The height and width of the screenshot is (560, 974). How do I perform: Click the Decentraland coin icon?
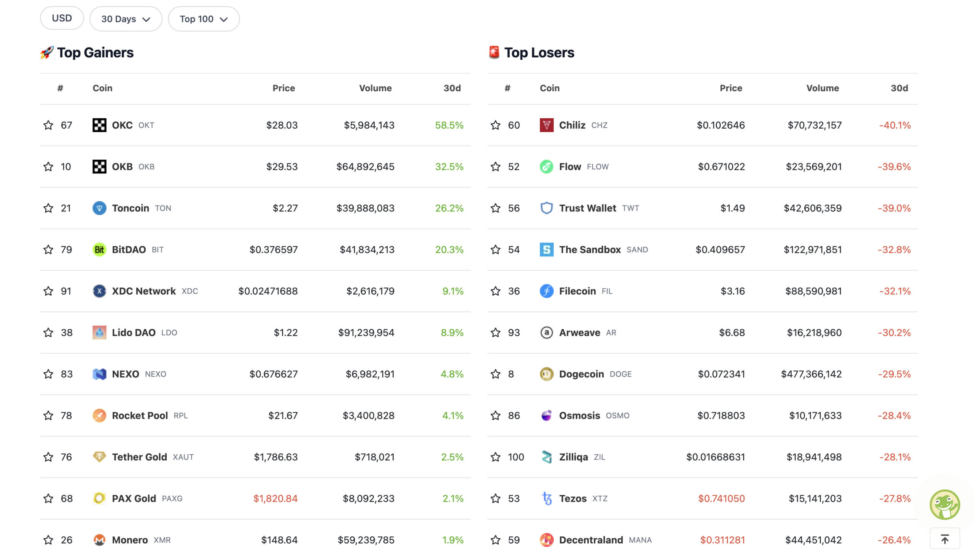(546, 540)
